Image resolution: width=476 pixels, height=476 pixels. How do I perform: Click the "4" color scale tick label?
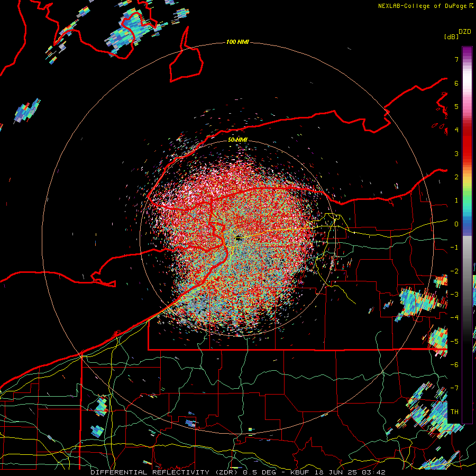click(456, 130)
